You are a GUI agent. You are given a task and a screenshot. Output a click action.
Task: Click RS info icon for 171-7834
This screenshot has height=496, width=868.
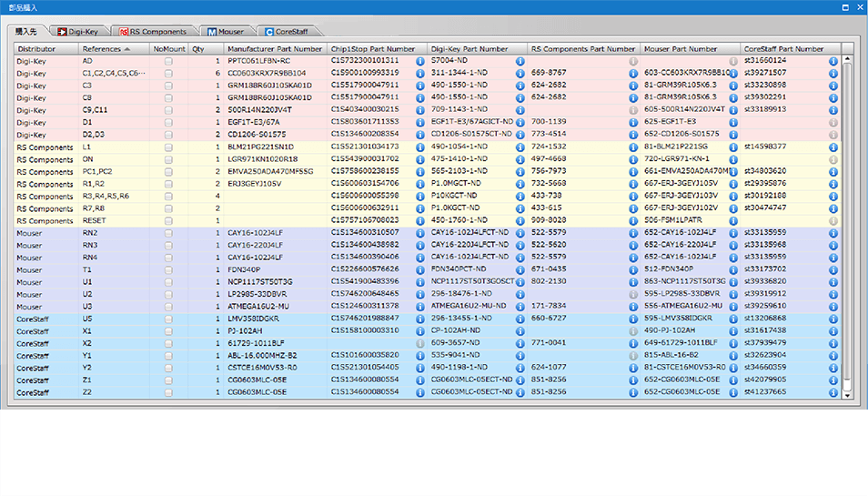click(633, 307)
